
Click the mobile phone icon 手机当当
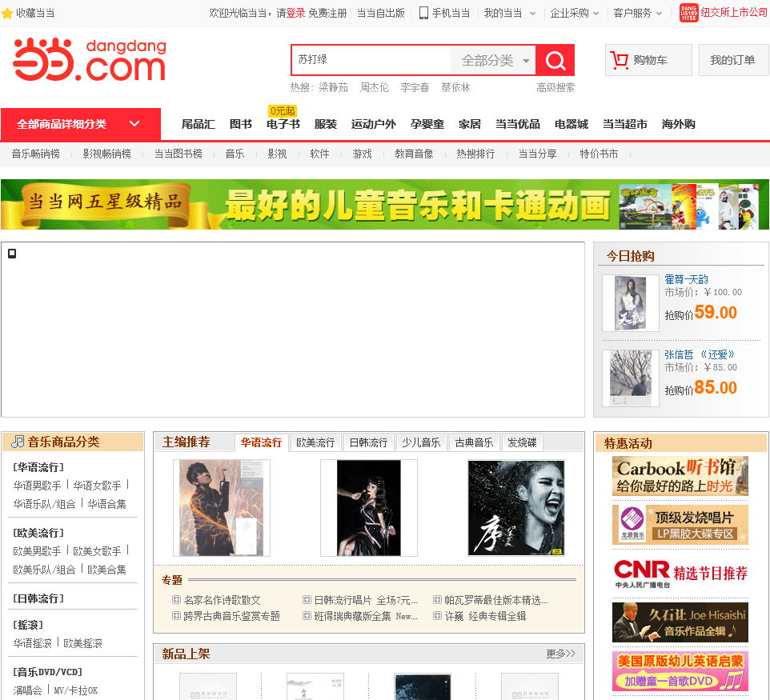tap(423, 14)
